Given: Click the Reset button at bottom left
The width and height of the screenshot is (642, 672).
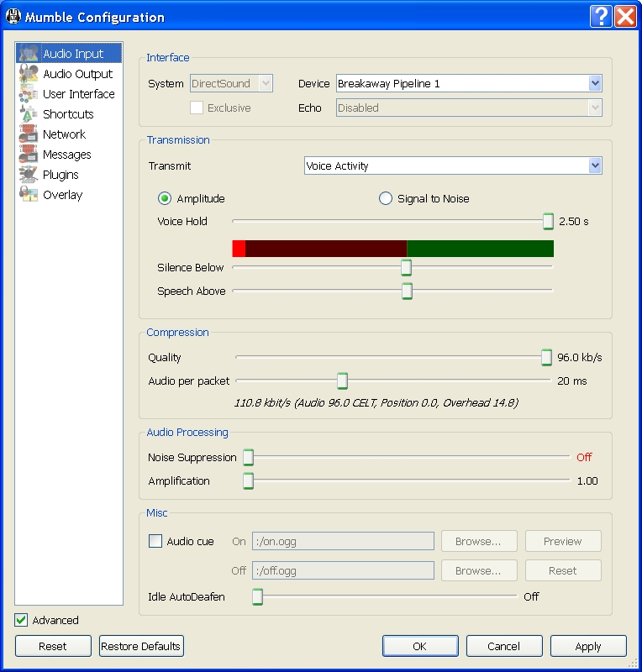Looking at the screenshot, I should tap(53, 646).
